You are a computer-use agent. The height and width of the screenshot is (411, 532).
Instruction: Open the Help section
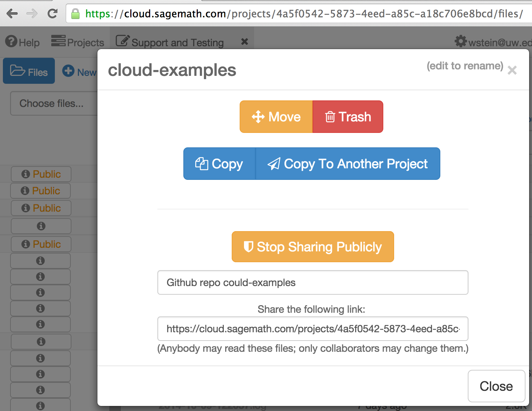[x=22, y=42]
